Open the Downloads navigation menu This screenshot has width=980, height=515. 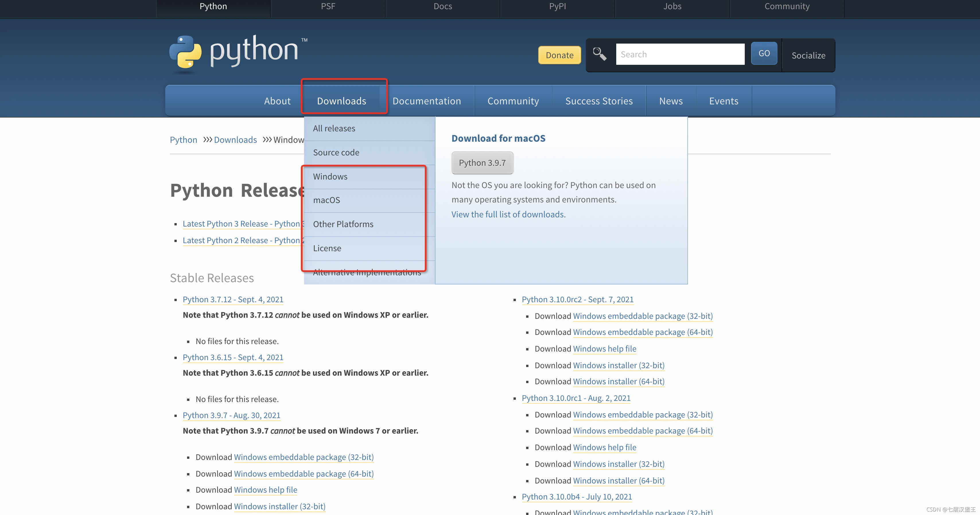(341, 101)
